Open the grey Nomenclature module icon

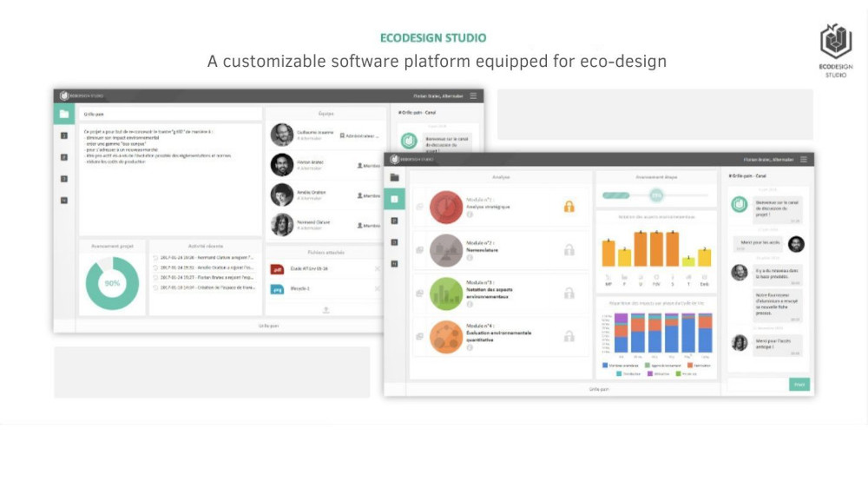[x=446, y=250]
